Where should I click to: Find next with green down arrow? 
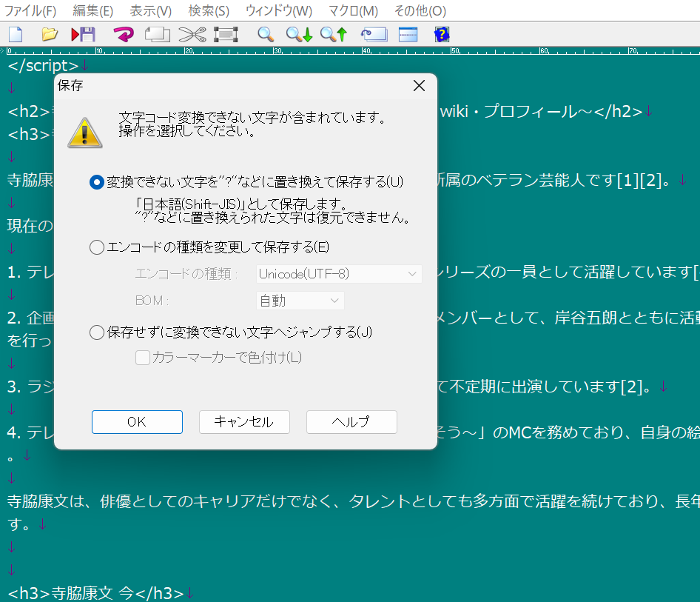pyautogui.click(x=300, y=34)
